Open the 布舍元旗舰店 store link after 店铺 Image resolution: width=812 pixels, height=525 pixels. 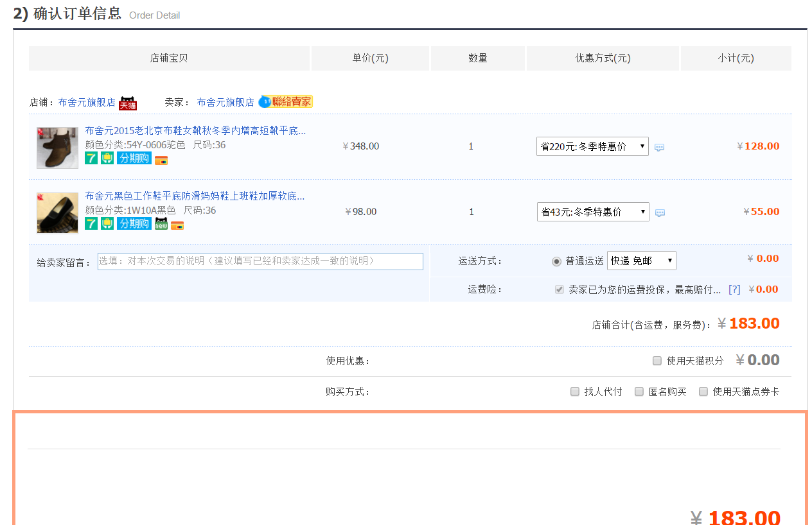(x=87, y=102)
